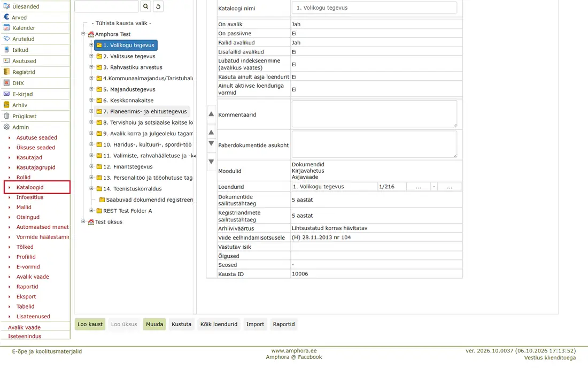The height and width of the screenshot is (368, 588).
Task: Open www.amphora.ee footer link
Action: (x=294, y=351)
